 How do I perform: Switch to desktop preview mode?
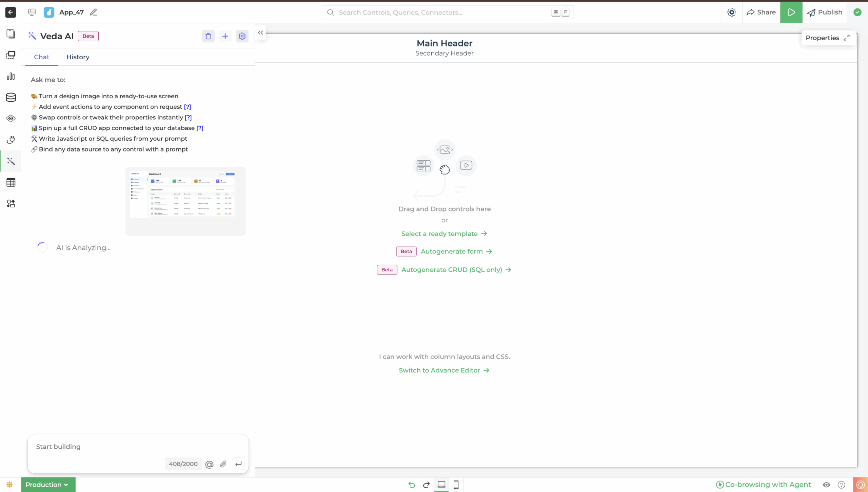pyautogui.click(x=441, y=485)
